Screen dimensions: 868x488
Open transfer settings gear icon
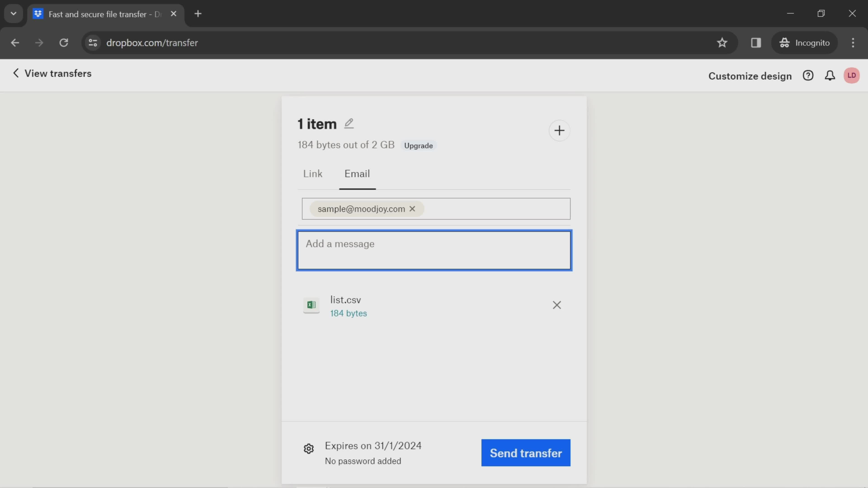point(309,449)
